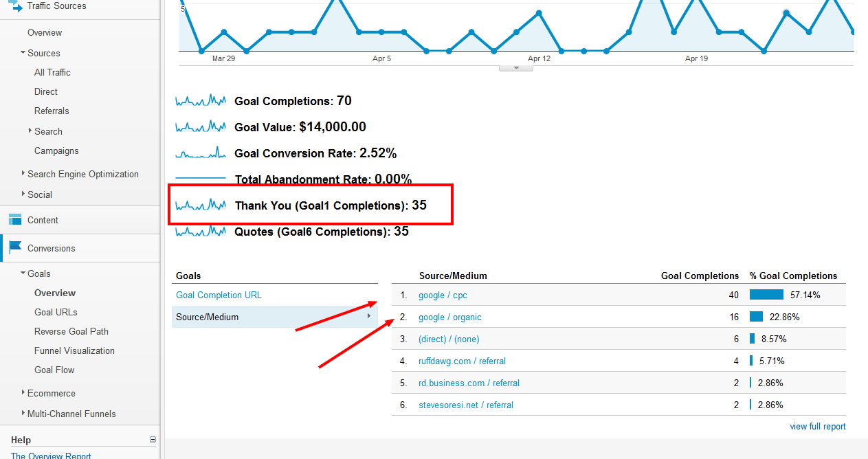Expand the Ecommerce section arrow
Screen dimensions: 868x459
tap(23, 393)
